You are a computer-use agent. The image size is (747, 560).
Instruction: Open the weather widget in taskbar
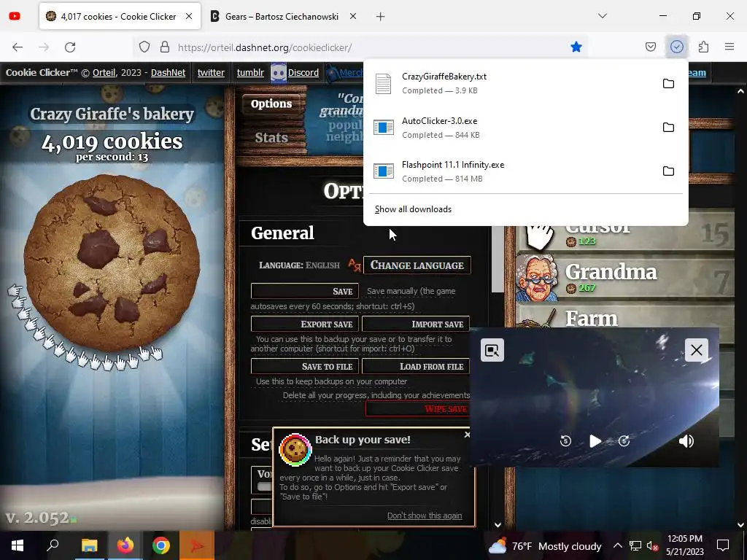tap(544, 545)
